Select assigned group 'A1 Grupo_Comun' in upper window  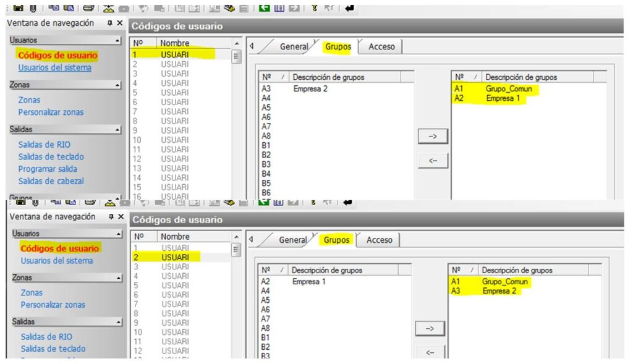529,89
